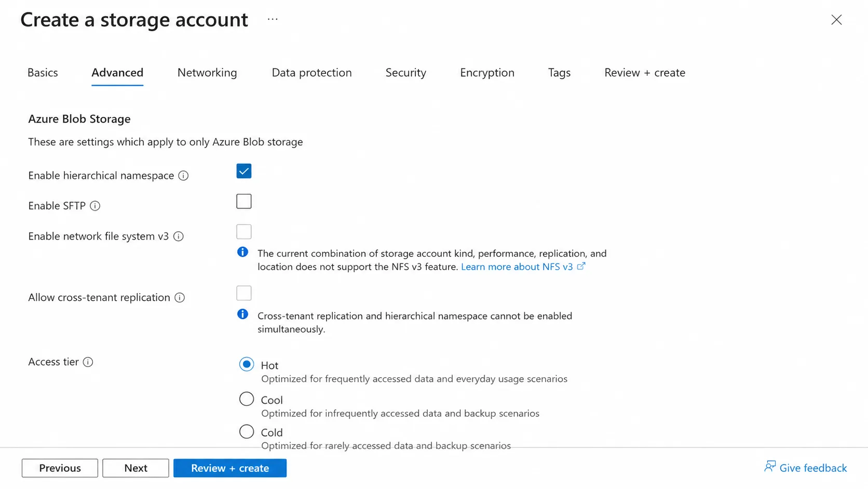
Task: Close the Create a storage account pane
Action: coord(836,20)
